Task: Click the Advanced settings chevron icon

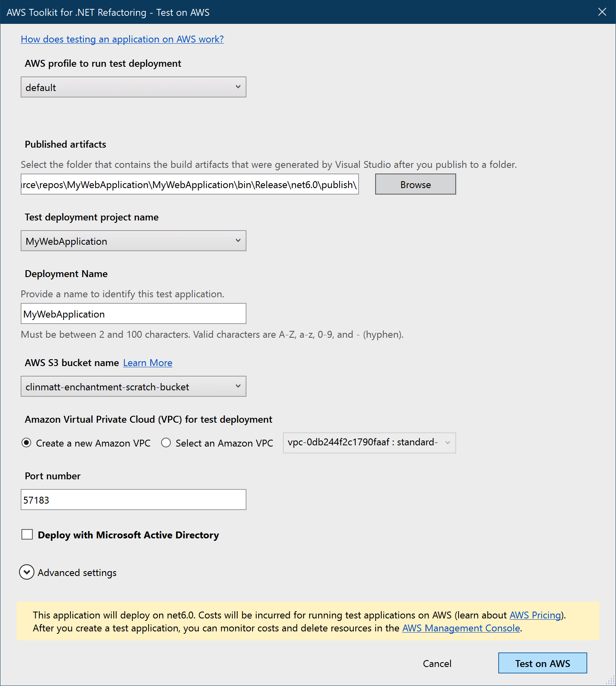Action: [27, 572]
